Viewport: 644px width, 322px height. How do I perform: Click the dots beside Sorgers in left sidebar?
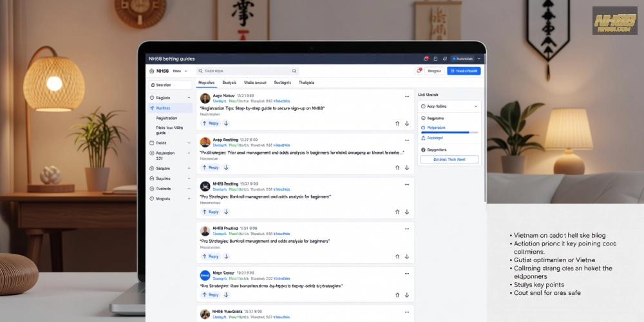pyautogui.click(x=189, y=168)
